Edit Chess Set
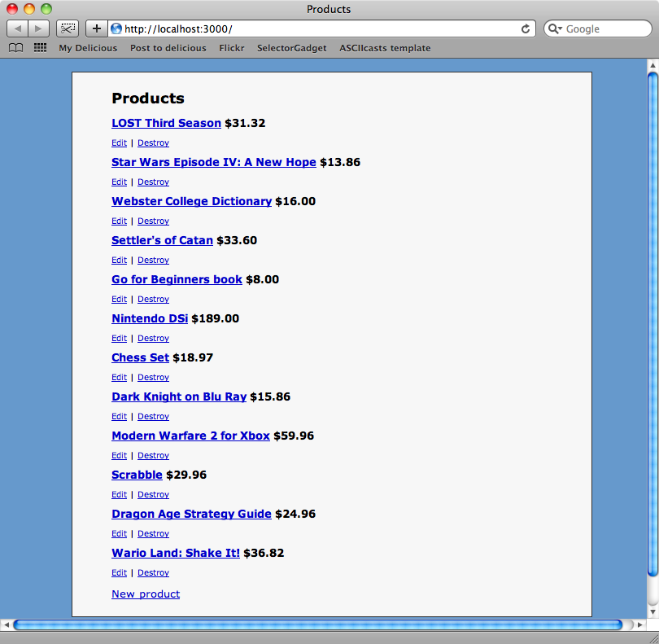 pyautogui.click(x=119, y=377)
